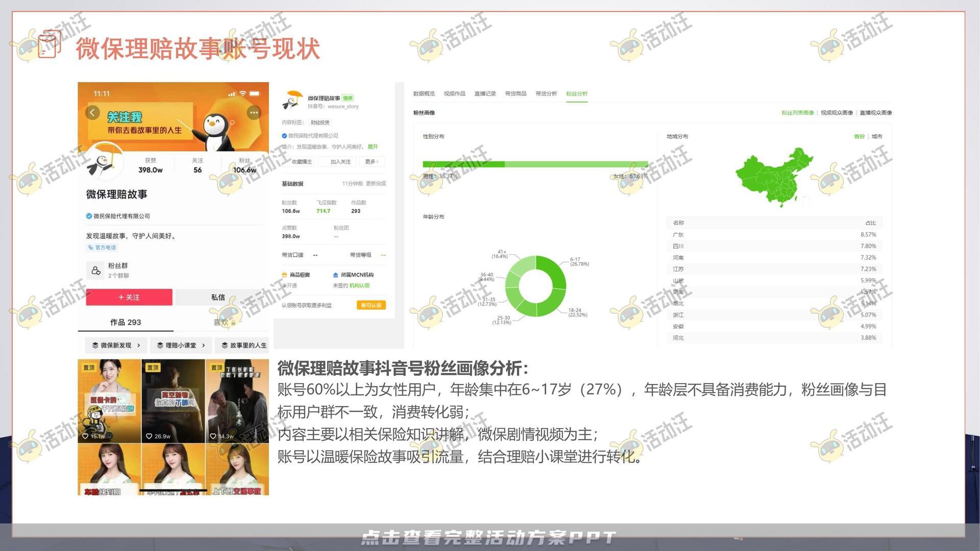Expand the bio with 展开
980x551 pixels.
coord(372,147)
